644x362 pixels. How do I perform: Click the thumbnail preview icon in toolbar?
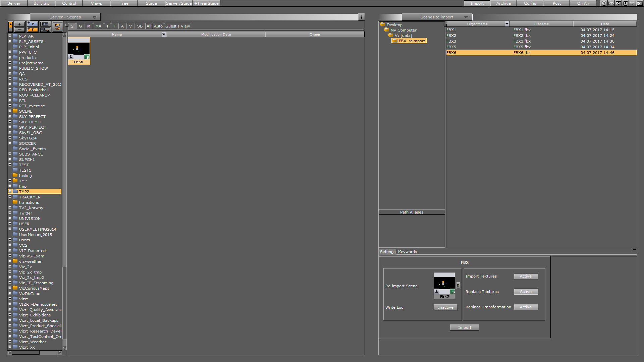pyautogui.click(x=44, y=24)
